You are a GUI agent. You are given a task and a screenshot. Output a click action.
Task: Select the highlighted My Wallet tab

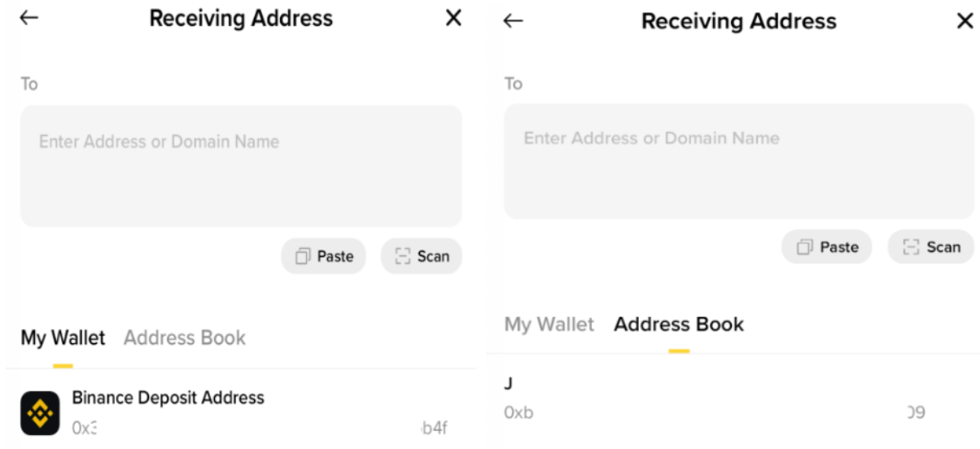(63, 338)
